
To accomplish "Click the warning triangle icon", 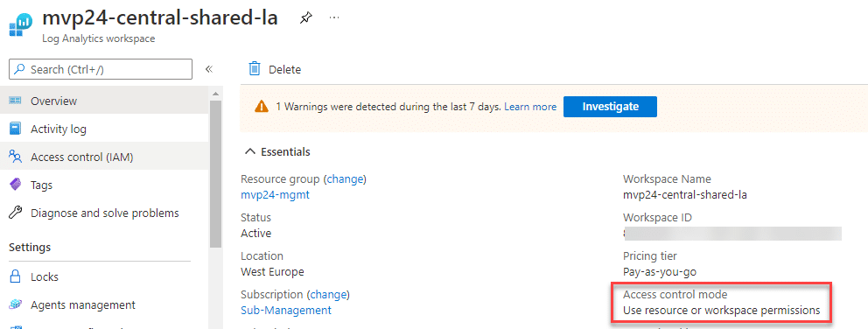I will tap(262, 107).
